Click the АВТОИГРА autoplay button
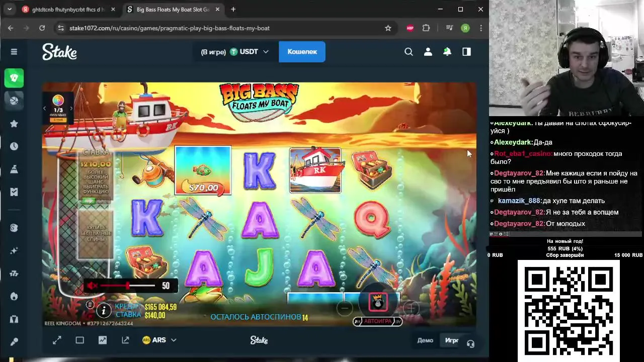 [377, 321]
